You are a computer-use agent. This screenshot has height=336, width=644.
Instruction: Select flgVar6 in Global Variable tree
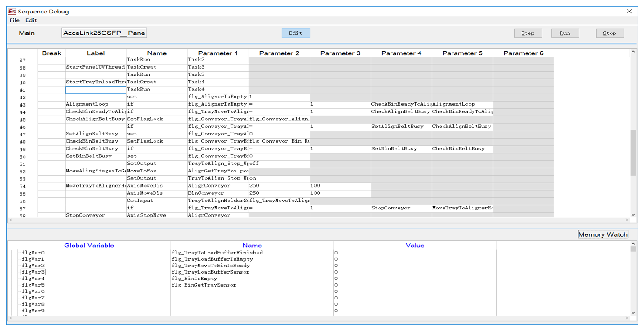point(33,291)
